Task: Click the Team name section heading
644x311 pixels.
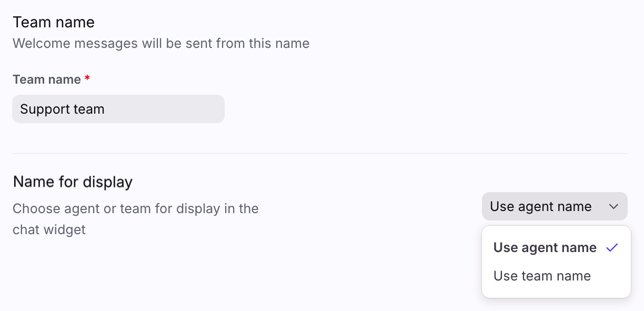Action: (54, 22)
